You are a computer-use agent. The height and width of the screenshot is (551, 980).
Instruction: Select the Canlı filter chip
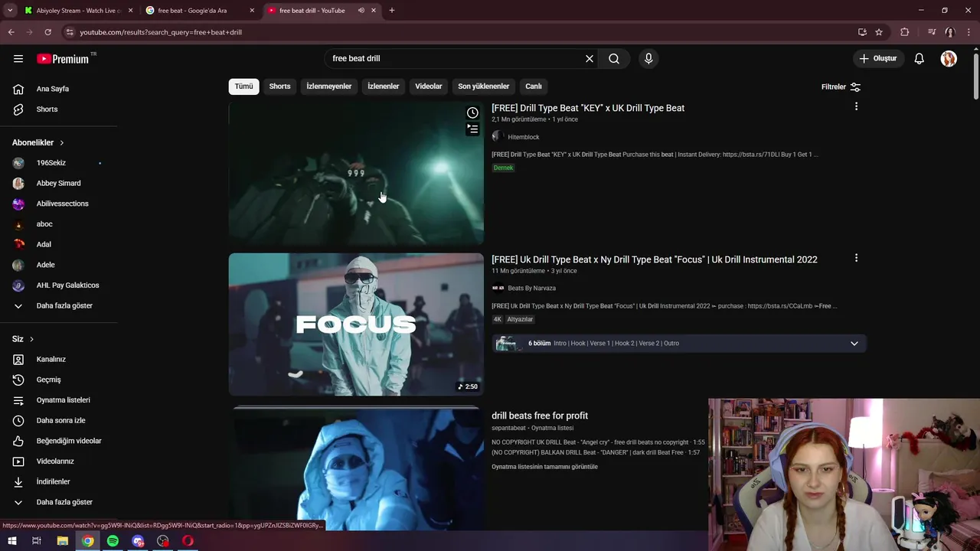tap(534, 86)
